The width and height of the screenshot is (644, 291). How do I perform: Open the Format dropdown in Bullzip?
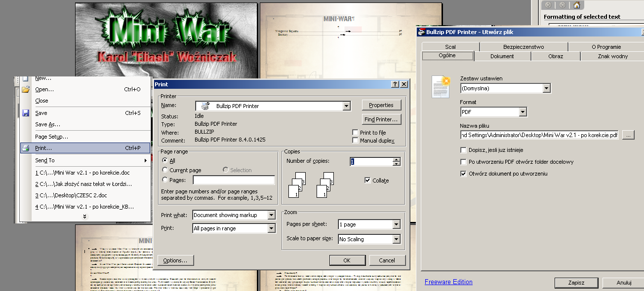(x=523, y=112)
